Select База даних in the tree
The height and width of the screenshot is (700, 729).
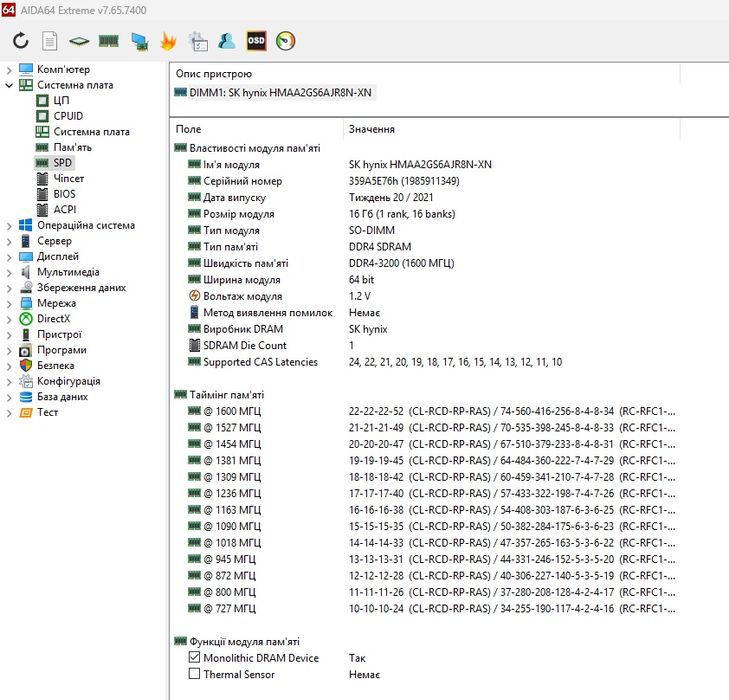point(62,397)
